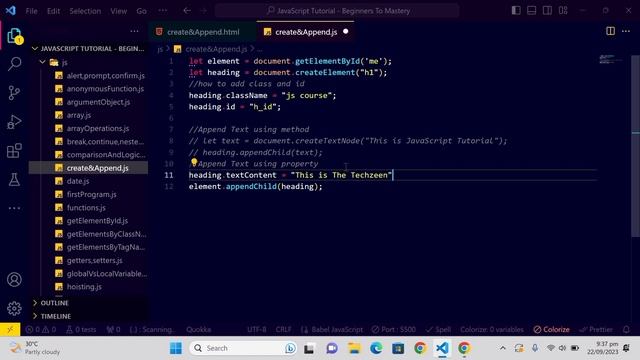Open the Explorer view in activity bar
640x360 pixels.
14,36
